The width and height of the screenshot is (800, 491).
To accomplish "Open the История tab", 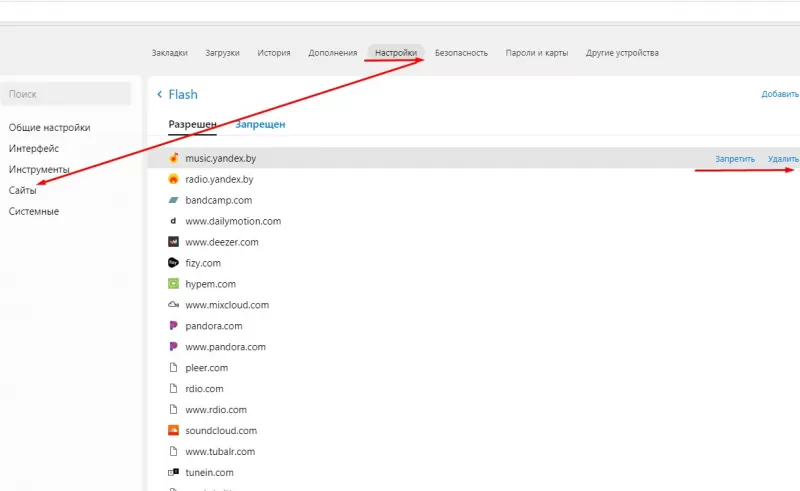I will [274, 53].
